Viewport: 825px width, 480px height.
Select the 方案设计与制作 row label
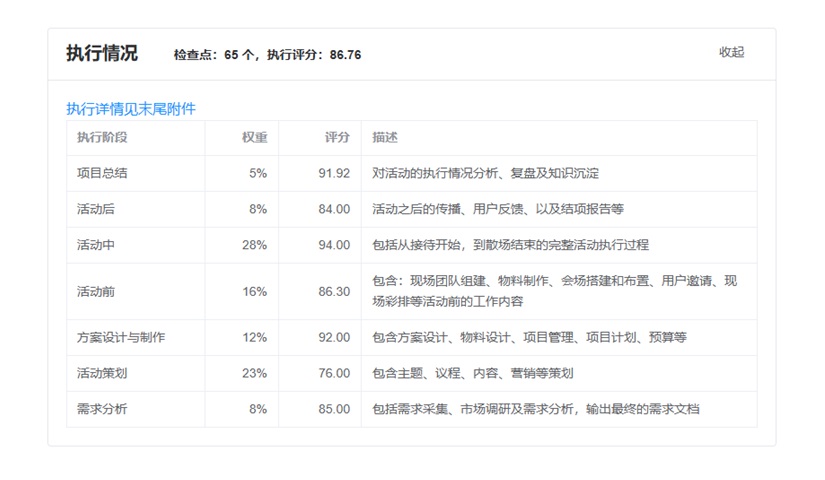tap(121, 337)
